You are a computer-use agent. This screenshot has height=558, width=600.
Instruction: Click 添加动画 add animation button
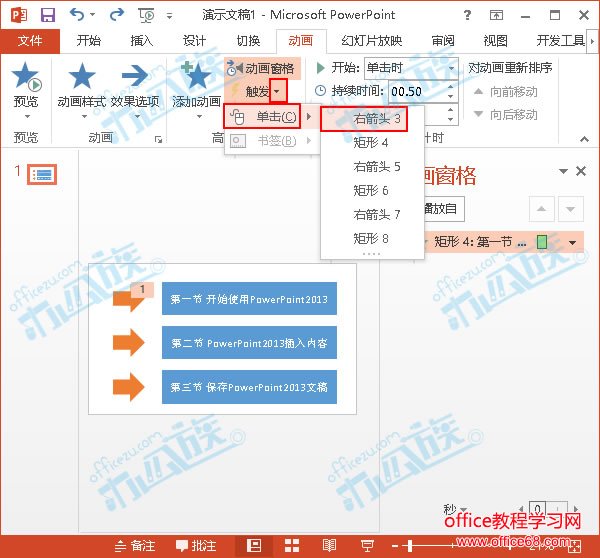click(x=196, y=89)
